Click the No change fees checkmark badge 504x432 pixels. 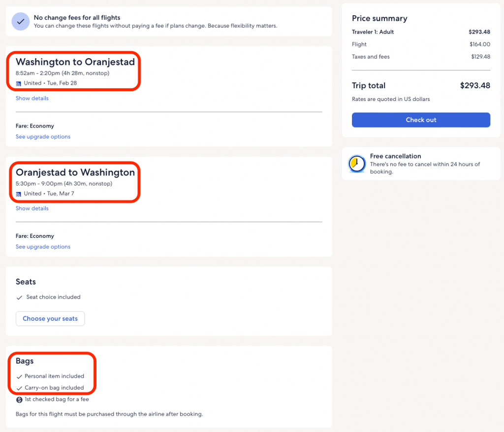click(21, 22)
